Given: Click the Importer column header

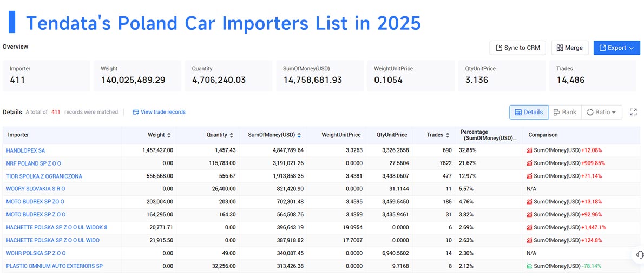Looking at the screenshot, I should point(18,135).
